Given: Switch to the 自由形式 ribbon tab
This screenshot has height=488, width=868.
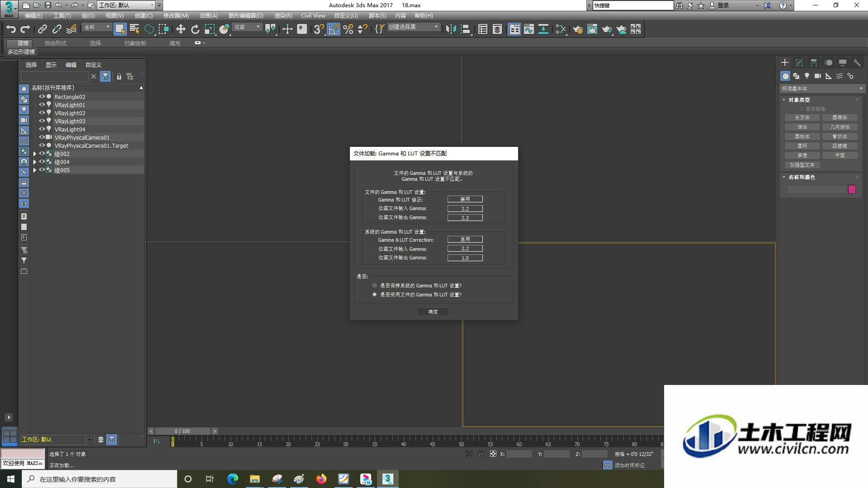Looking at the screenshot, I should [56, 43].
